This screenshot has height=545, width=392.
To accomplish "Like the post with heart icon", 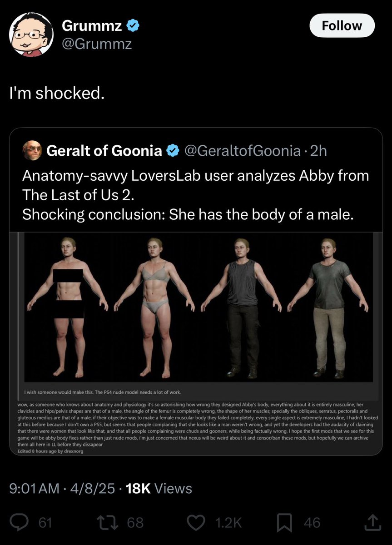I will click(x=196, y=522).
